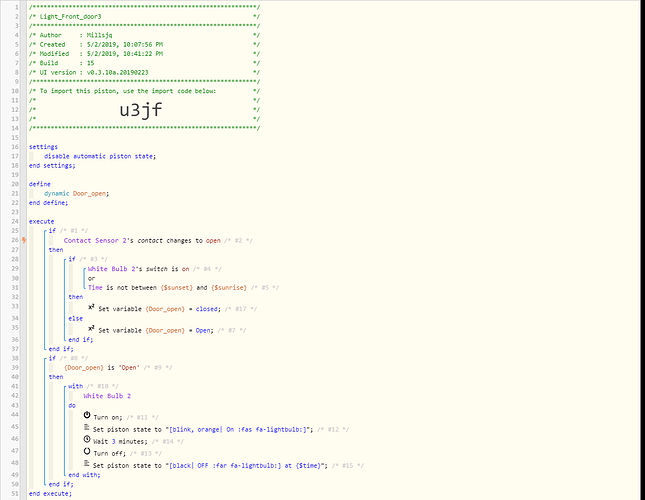Click the Author line showing Millsjq

coord(144,35)
